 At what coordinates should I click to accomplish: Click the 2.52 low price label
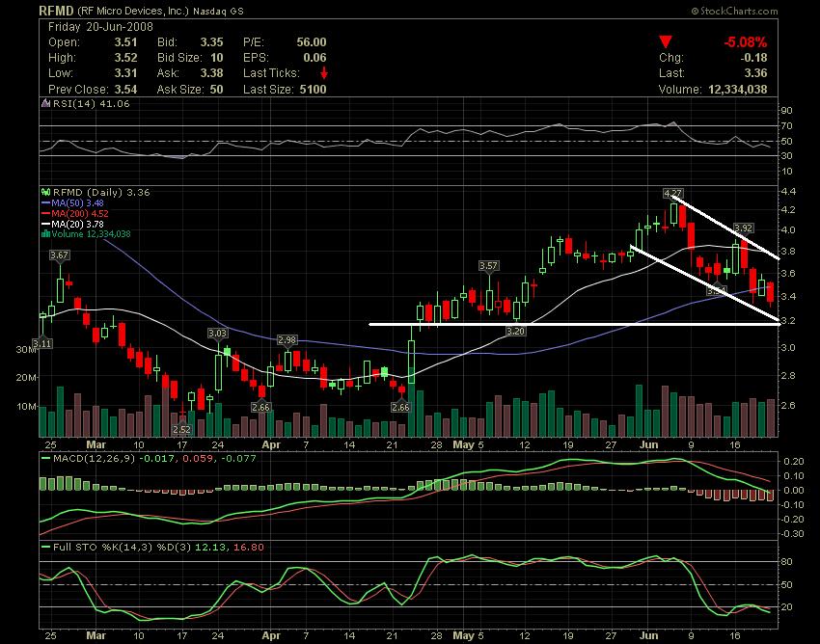(x=181, y=429)
